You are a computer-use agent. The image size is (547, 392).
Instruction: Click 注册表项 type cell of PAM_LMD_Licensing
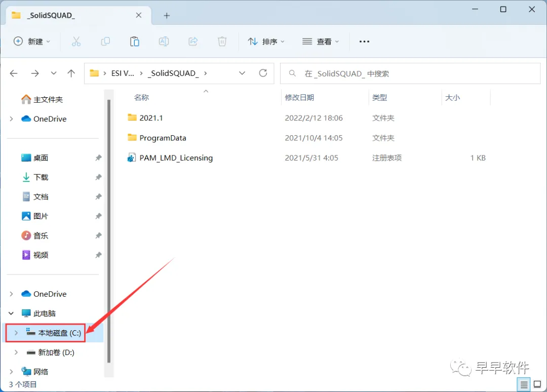coord(386,158)
